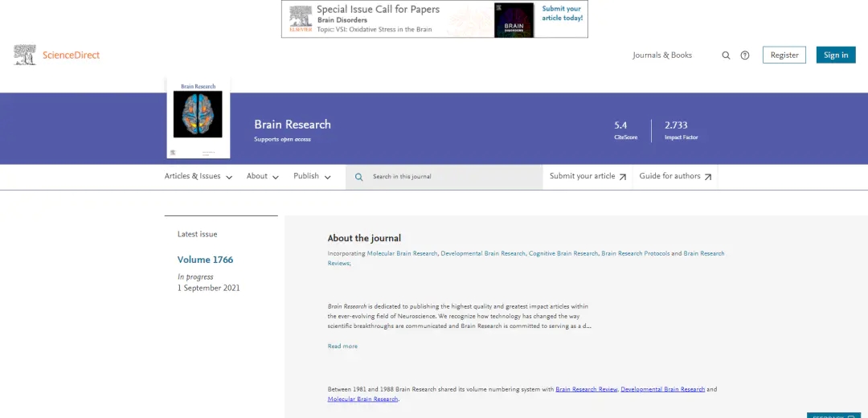Click the arrow icon beside Guide for authors

coord(708,177)
